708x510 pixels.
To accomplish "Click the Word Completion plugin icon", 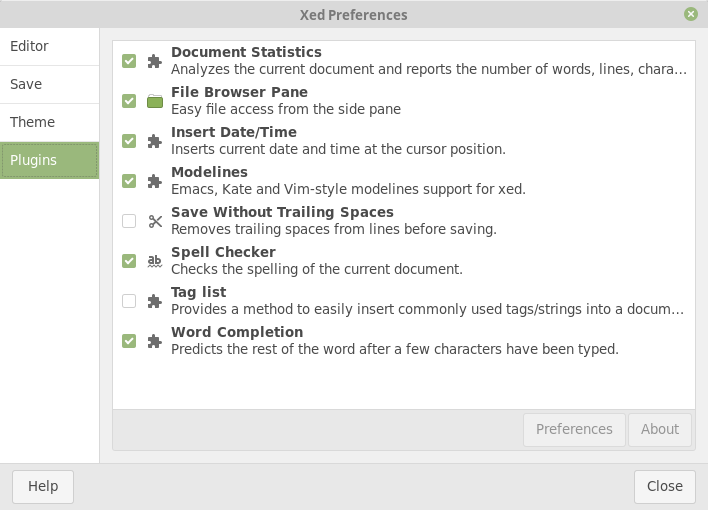I will 154,341.
